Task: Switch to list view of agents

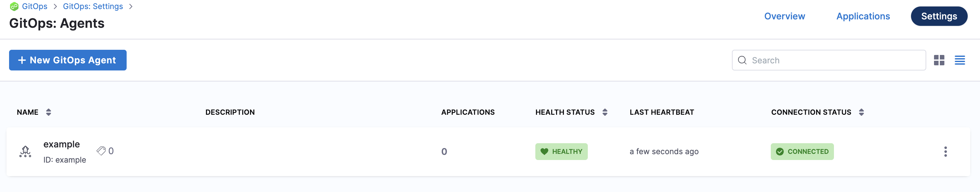Action: [x=960, y=60]
